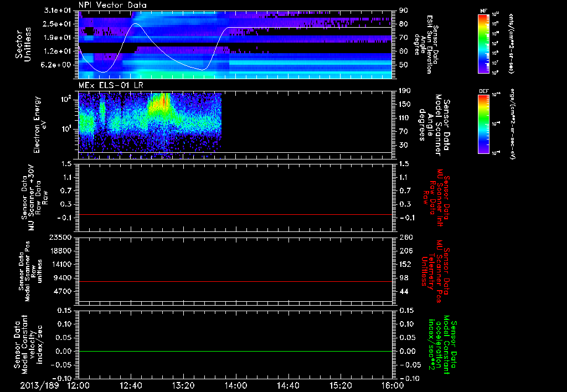This screenshot has height=392, width=567.
Task: Click the 98 telemetry tick value
Action: 404,278
